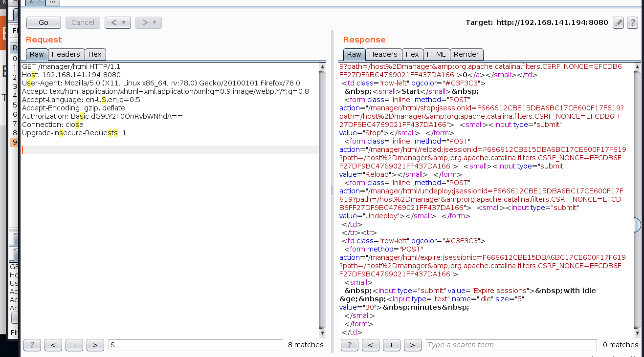Click the Upgrade-Insecure-Requests header line
644x357 pixels.
coord(74,133)
